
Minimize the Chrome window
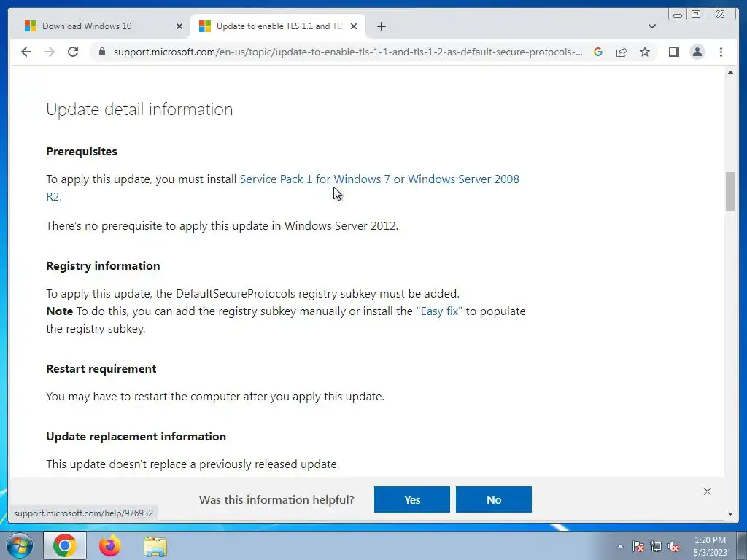click(678, 15)
